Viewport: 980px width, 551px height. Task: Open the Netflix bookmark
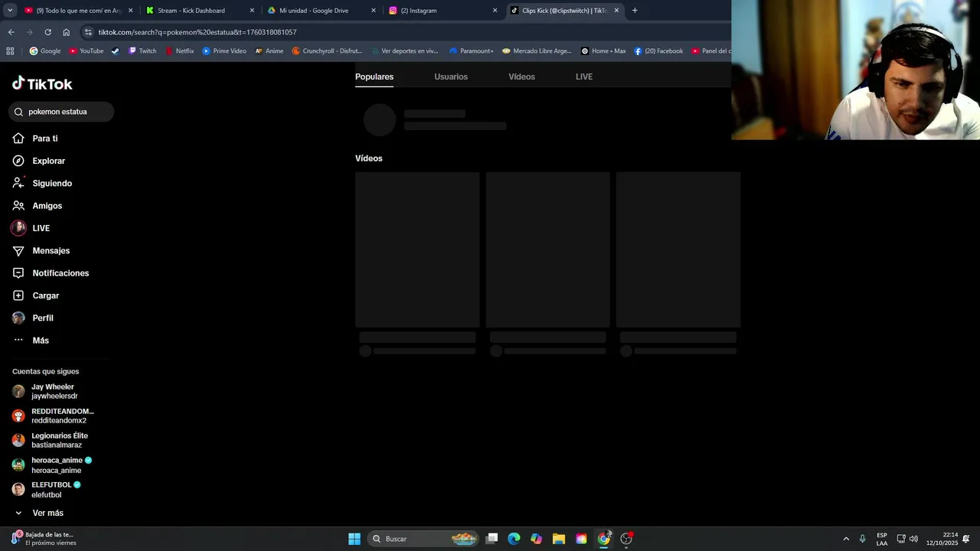179,51
